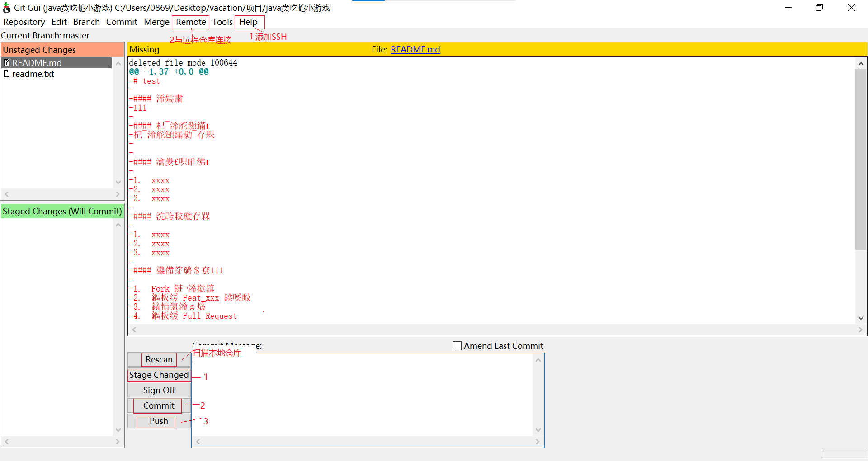The height and width of the screenshot is (461, 868).
Task: Enable Amend Last Commit checkbox
Action: (457, 346)
